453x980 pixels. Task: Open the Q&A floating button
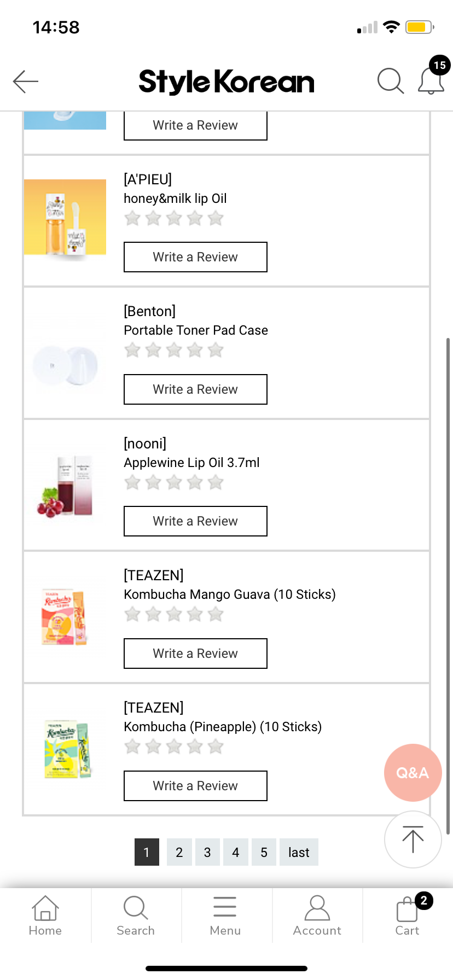[413, 772]
